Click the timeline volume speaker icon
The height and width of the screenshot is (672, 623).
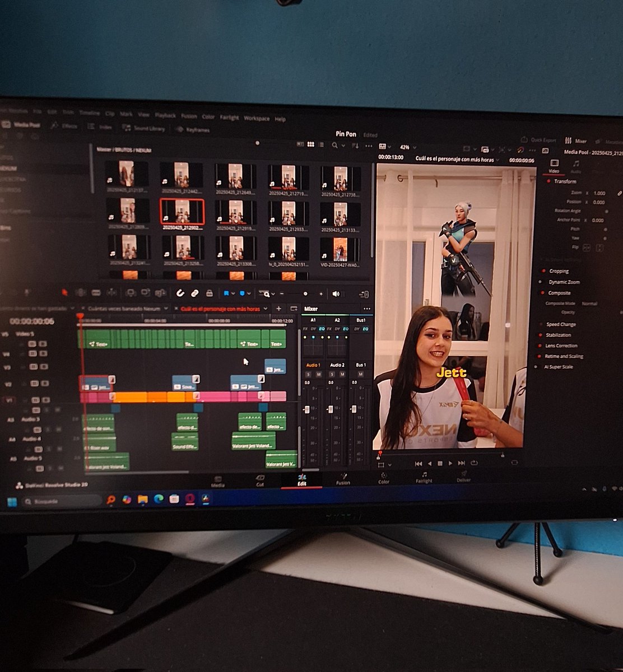tap(336, 294)
